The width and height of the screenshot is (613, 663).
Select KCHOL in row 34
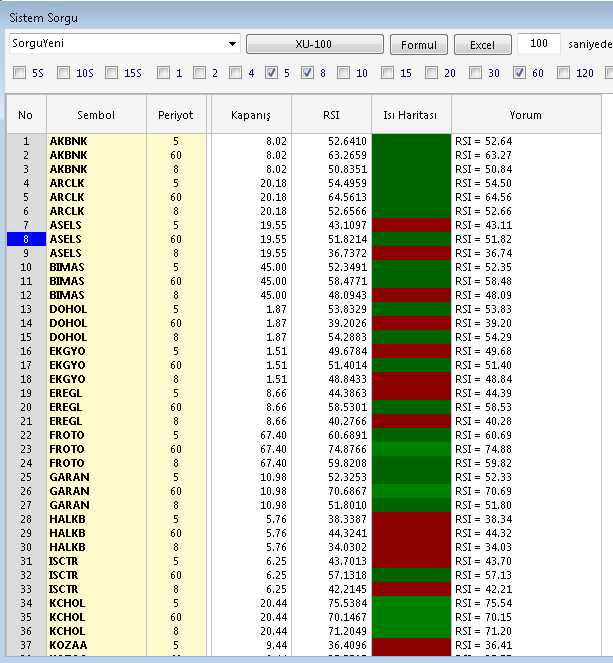coord(67,603)
